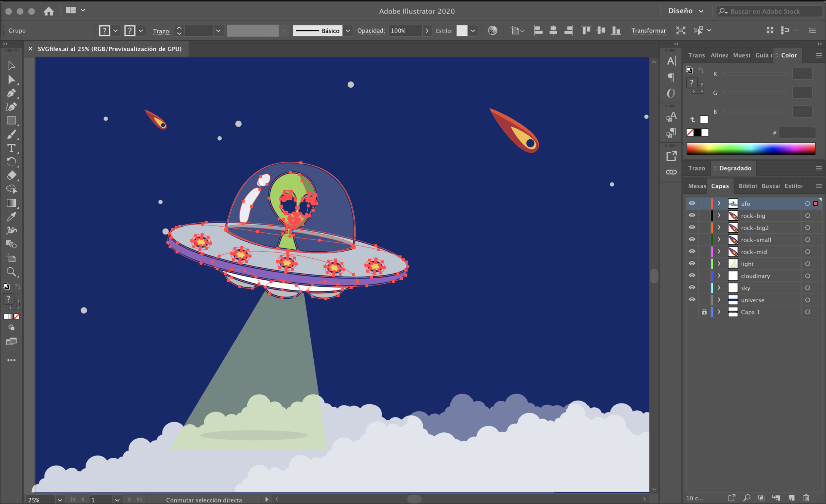Pick a color from spectrum bar
The width and height of the screenshot is (826, 504).
[x=751, y=149]
